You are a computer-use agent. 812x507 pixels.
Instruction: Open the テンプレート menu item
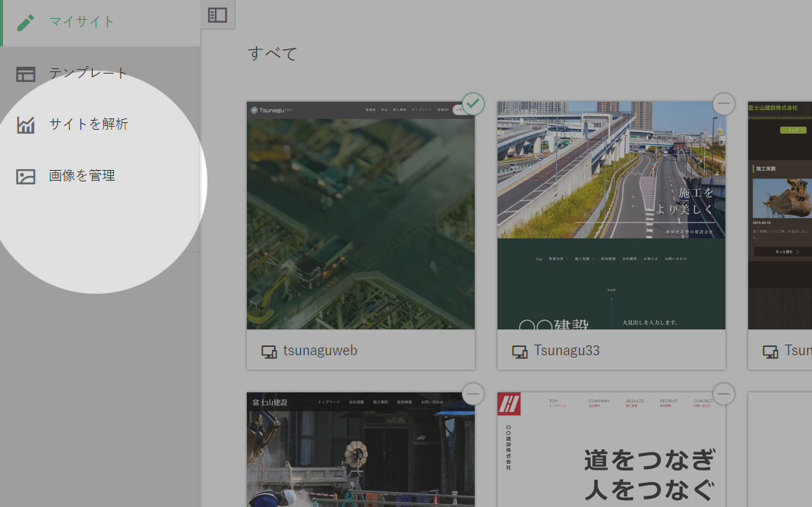point(88,74)
